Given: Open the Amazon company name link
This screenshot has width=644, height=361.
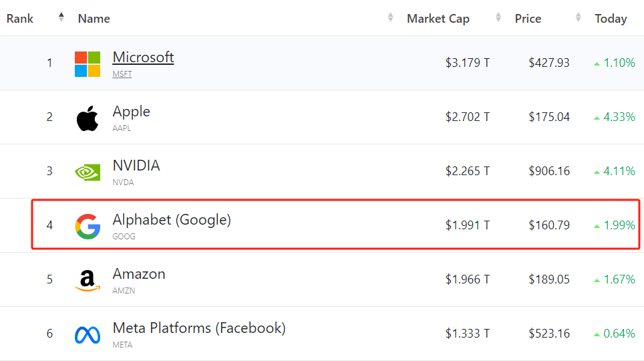Looking at the screenshot, I should pyautogui.click(x=139, y=274).
